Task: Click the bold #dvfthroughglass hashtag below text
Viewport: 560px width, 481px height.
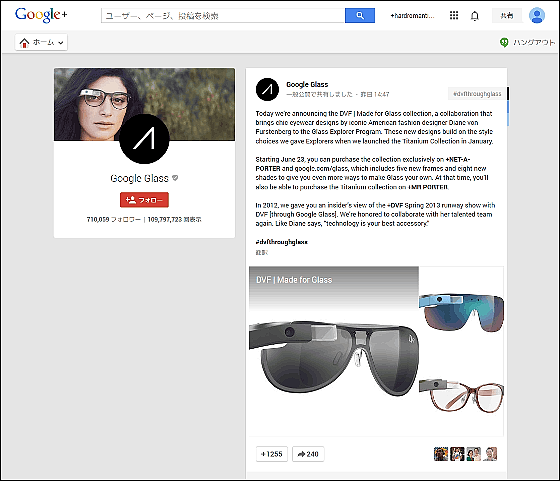Action: click(x=281, y=242)
